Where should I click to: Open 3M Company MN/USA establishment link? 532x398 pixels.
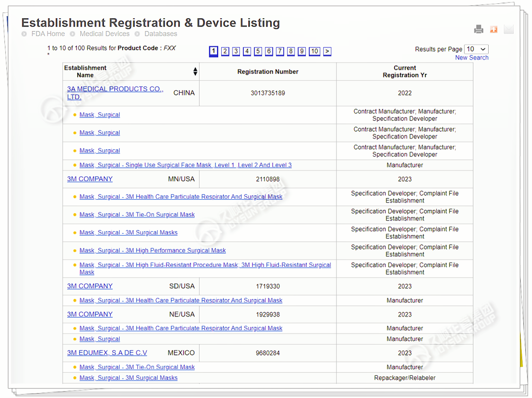point(90,179)
